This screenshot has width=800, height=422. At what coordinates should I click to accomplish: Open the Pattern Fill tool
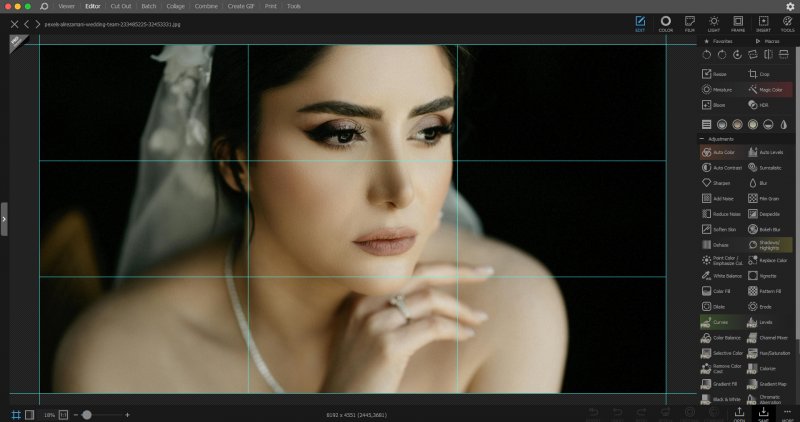pos(765,291)
